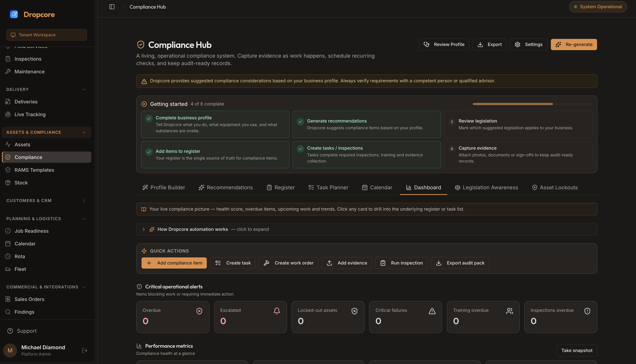Click the Training overdue people icon
The height and width of the screenshot is (364, 636).
pyautogui.click(x=509, y=311)
